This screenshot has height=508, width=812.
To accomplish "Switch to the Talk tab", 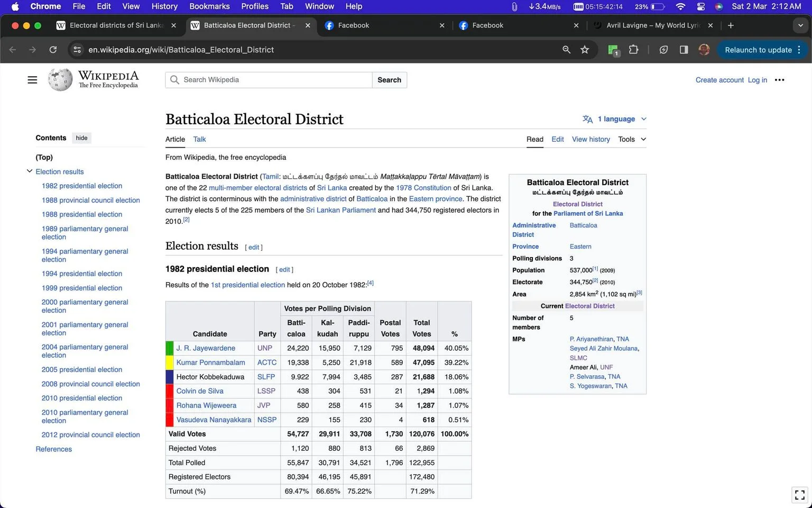I will point(199,139).
